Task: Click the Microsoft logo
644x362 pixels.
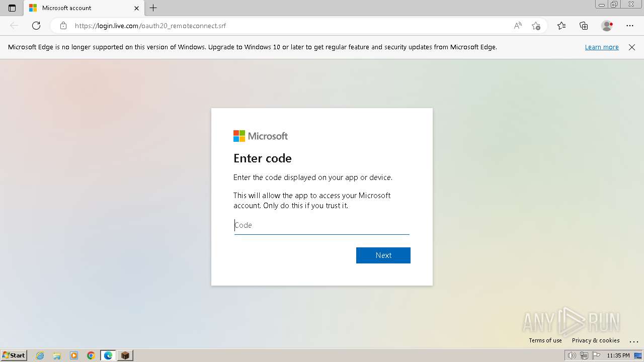Action: tap(261, 136)
